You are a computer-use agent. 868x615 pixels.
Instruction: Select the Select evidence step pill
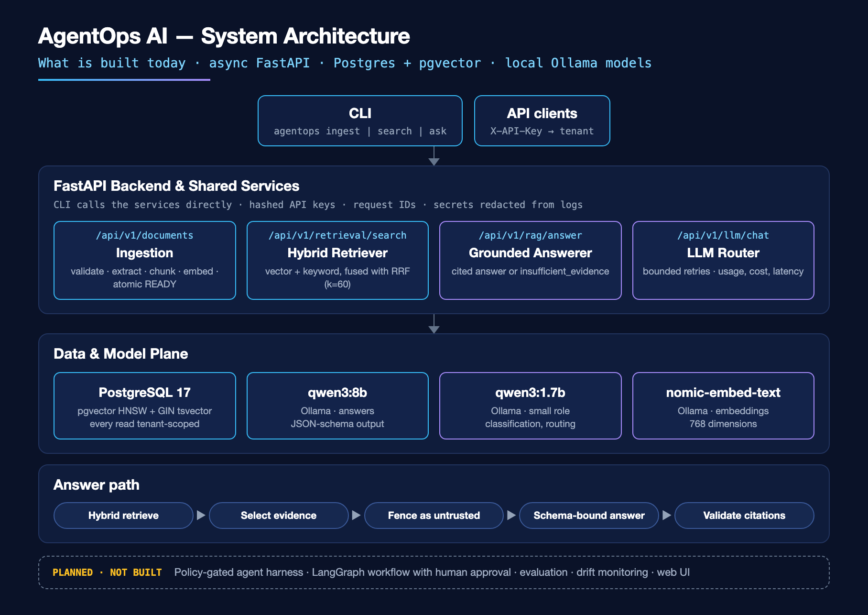coord(279,516)
